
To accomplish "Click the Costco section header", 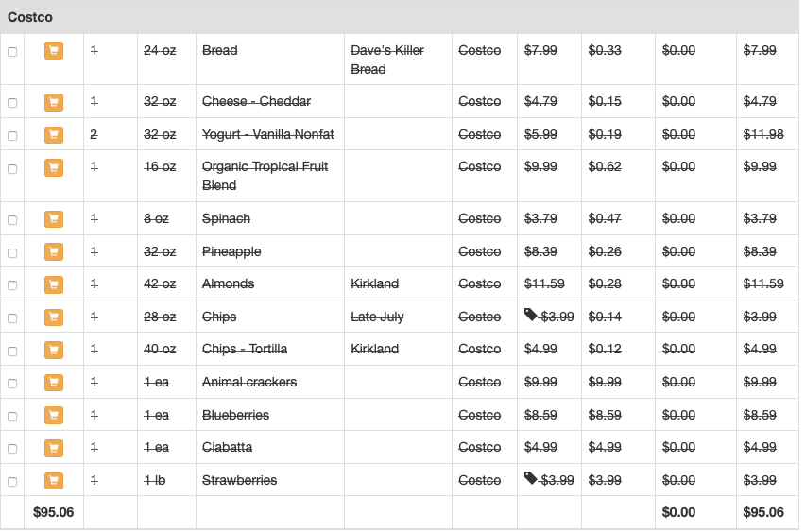I will (x=30, y=17).
